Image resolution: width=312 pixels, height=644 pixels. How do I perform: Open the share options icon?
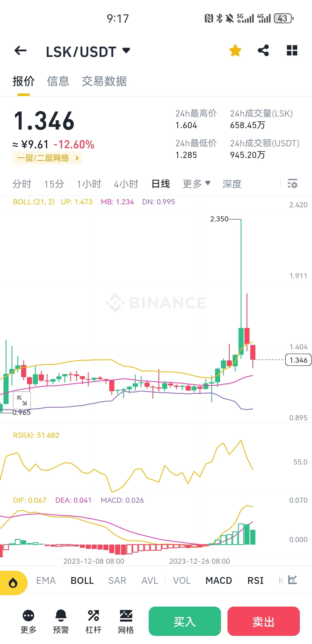point(263,50)
